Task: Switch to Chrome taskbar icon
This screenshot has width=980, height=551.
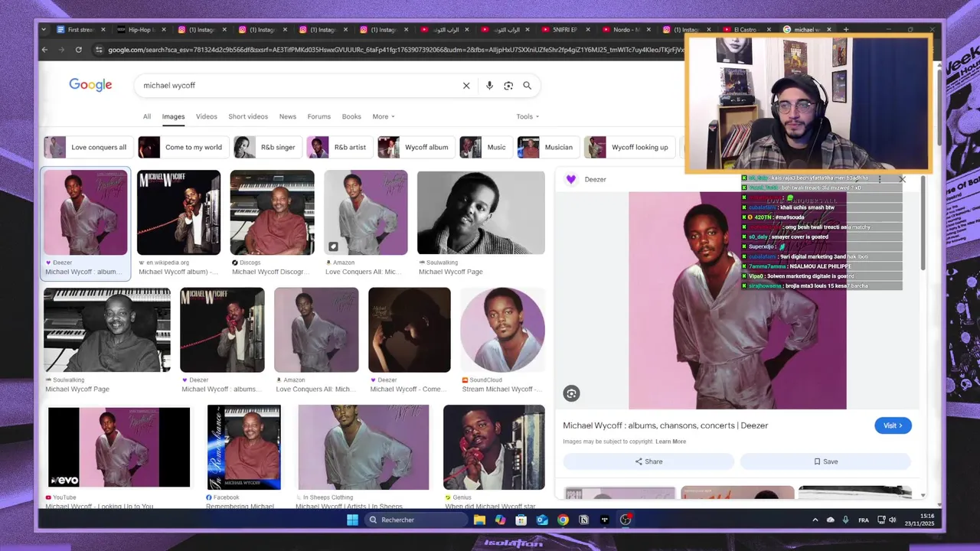Action: [563, 520]
